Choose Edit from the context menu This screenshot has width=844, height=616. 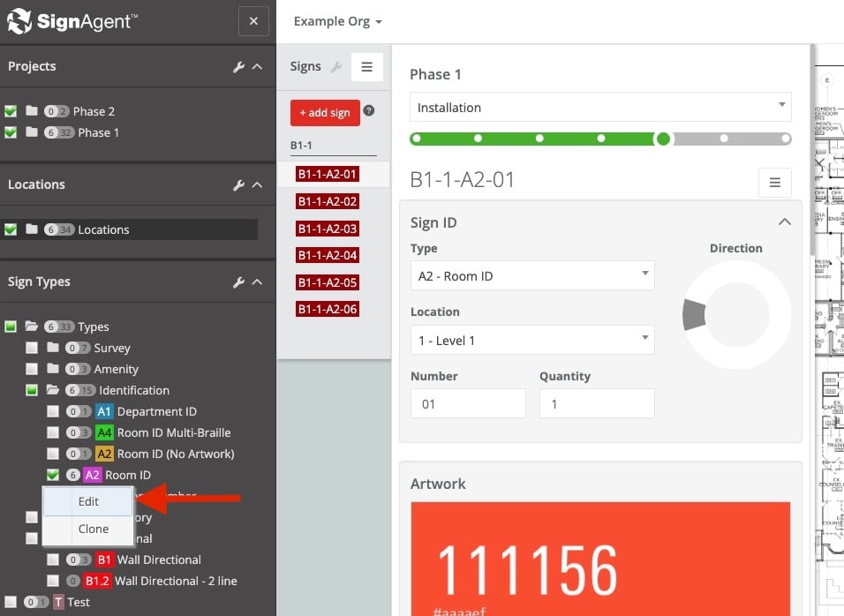[x=88, y=501]
